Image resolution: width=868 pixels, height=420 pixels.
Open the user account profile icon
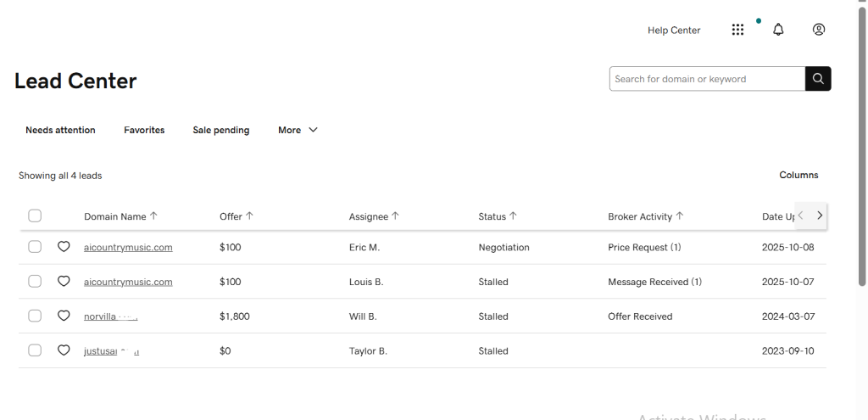(818, 30)
